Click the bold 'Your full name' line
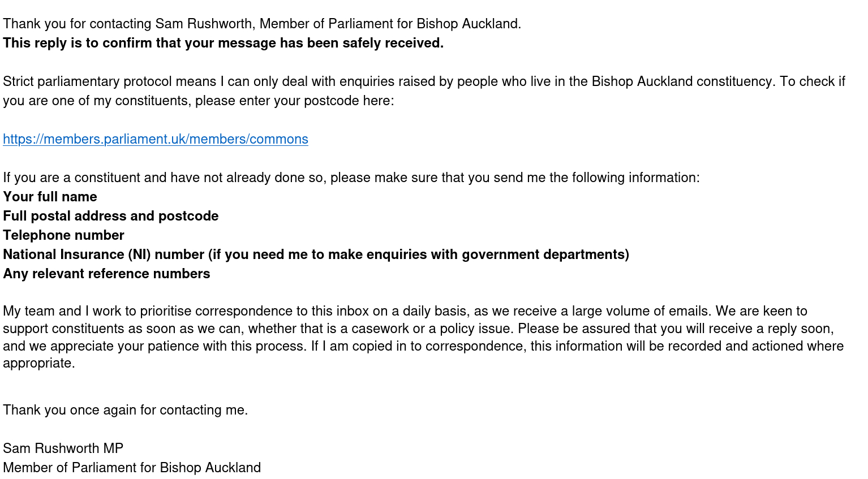The height and width of the screenshot is (479, 868). (50, 197)
